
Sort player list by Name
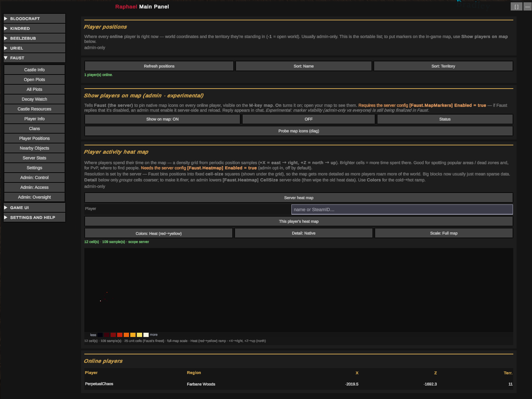(304, 66)
